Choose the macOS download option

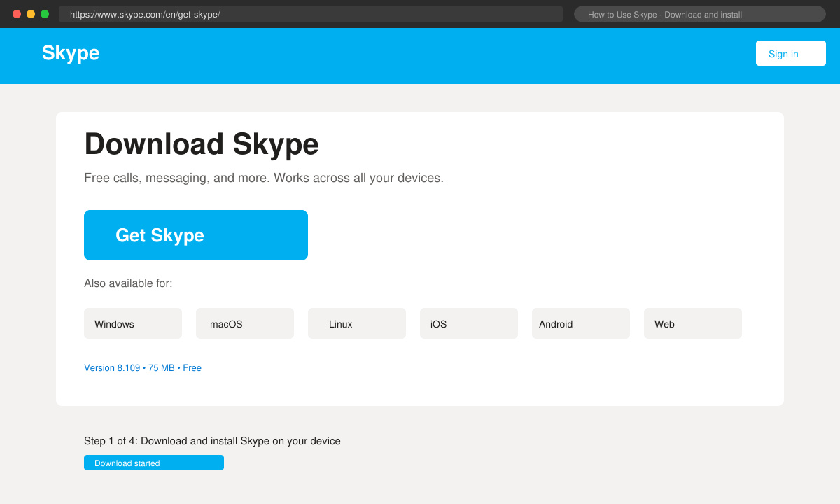pos(245,323)
